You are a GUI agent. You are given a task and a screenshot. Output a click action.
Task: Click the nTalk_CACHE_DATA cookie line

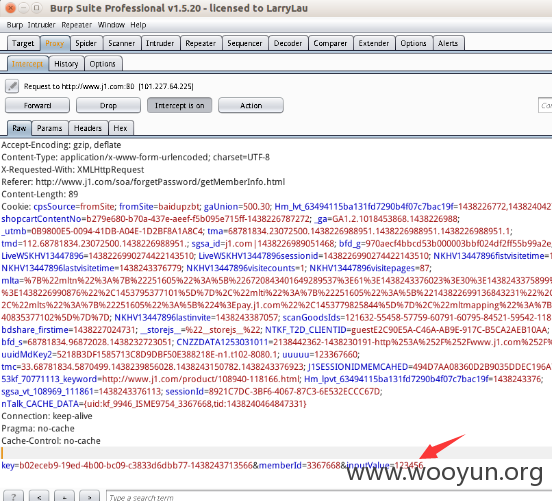pyautogui.click(x=154, y=404)
